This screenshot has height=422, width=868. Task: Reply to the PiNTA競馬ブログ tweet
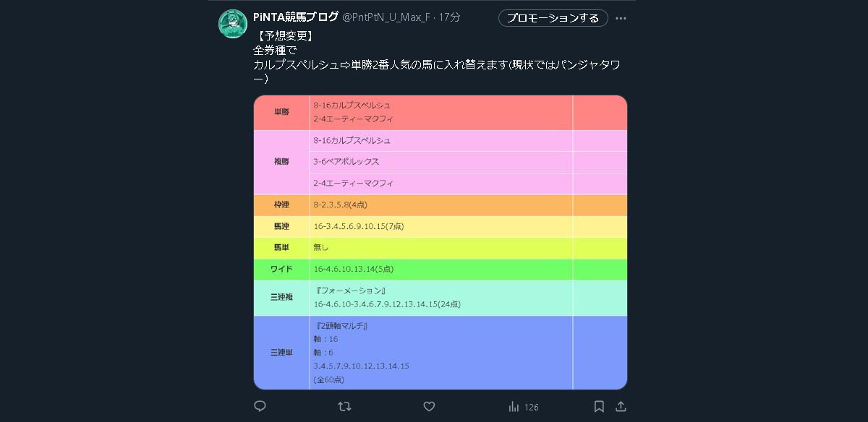click(260, 407)
